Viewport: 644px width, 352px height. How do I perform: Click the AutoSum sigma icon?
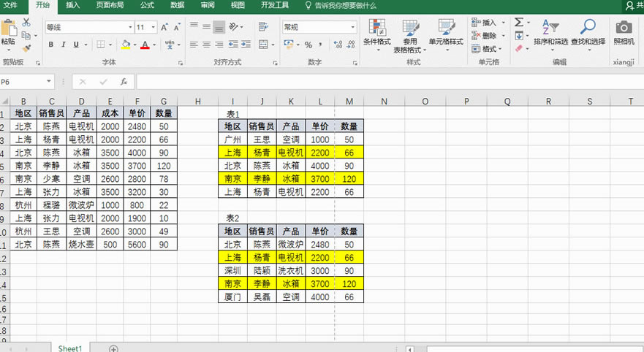[x=519, y=22]
